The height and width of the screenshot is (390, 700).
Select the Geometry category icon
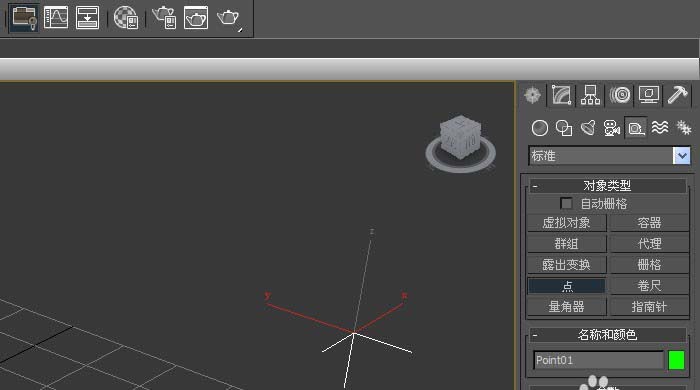(x=540, y=128)
